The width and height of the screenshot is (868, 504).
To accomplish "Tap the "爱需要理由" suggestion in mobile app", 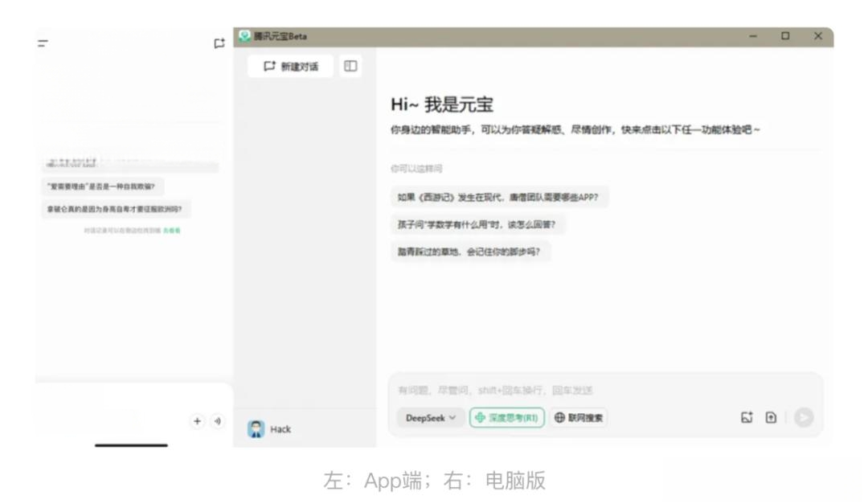I will (102, 186).
